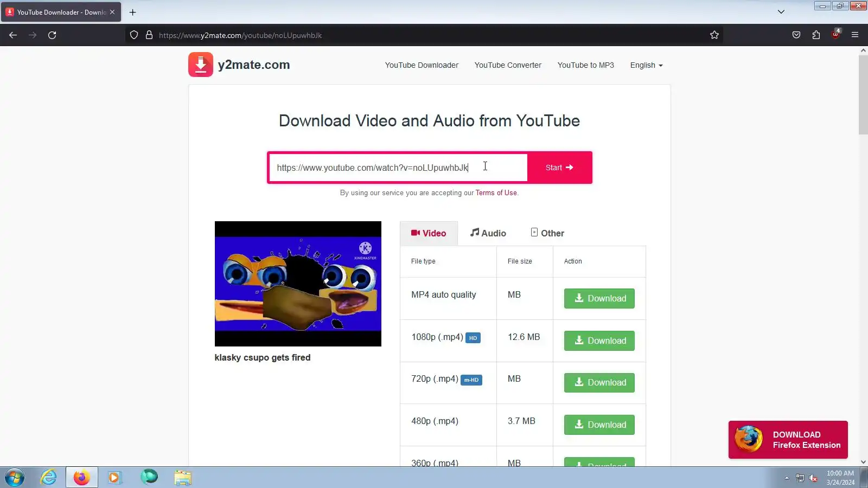
Task: Click the scrollbar down arrow
Action: (863, 462)
